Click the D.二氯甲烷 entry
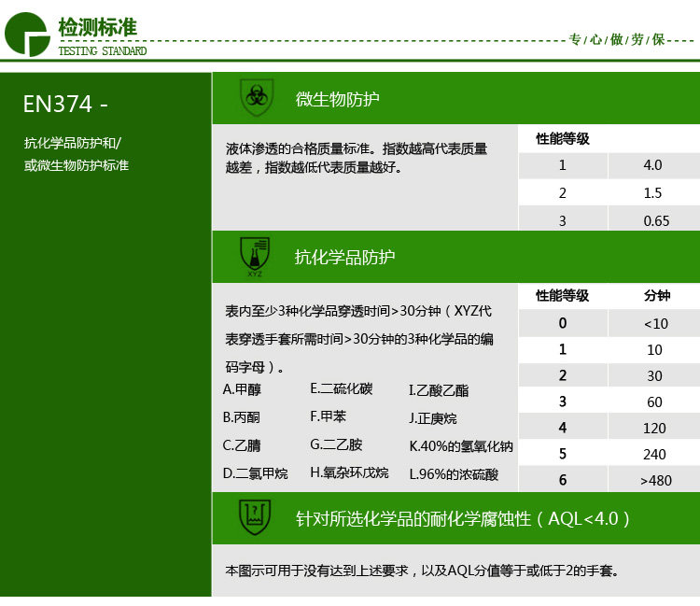Viewport: 700px width, 606px height. pos(256,473)
